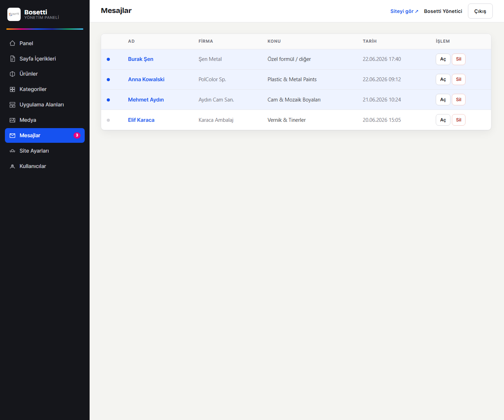The width and height of the screenshot is (504, 420).
Task: Go to Kullanıcılar
Action: (45, 166)
